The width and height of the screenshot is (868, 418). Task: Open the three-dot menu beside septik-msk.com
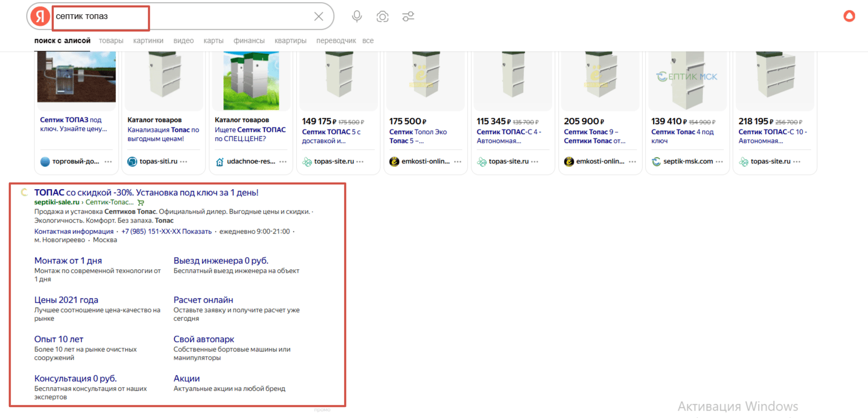tap(719, 161)
